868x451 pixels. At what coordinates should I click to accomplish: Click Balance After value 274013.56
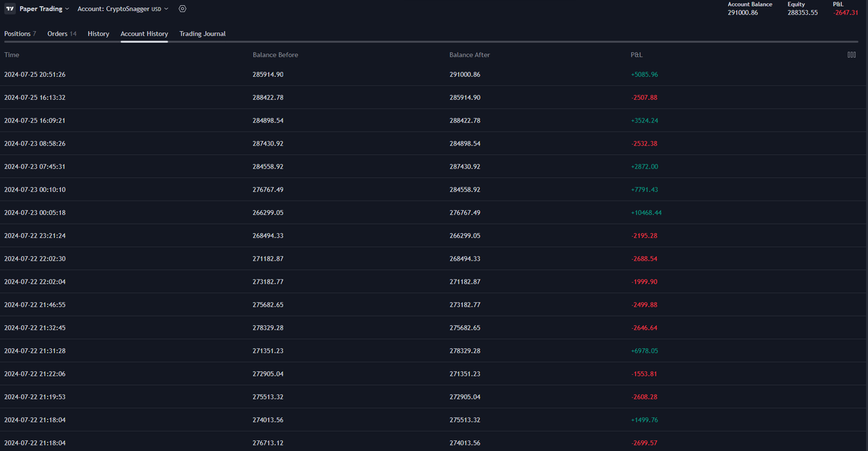[x=464, y=443]
